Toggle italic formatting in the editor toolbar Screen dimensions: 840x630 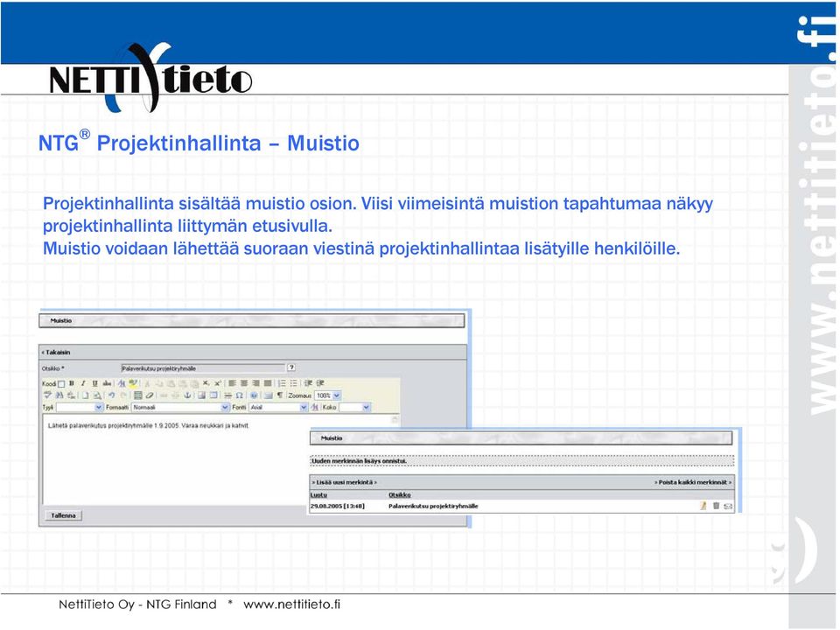click(x=83, y=383)
